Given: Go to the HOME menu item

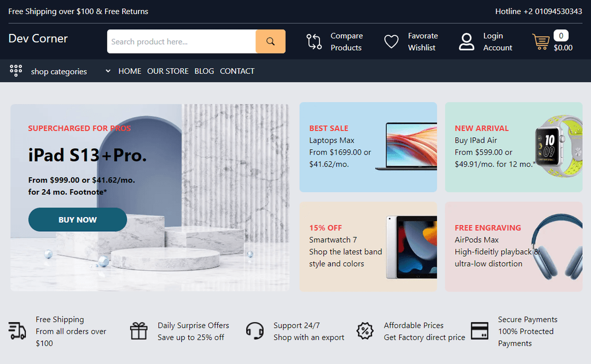Looking at the screenshot, I should pos(130,71).
